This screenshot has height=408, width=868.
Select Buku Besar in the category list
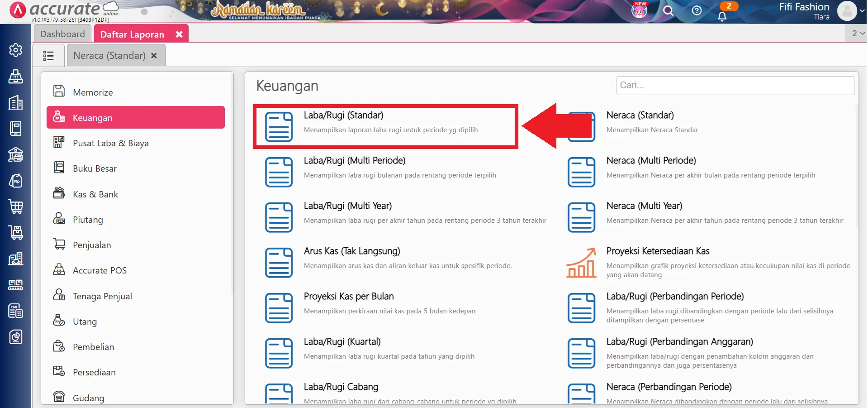click(95, 168)
